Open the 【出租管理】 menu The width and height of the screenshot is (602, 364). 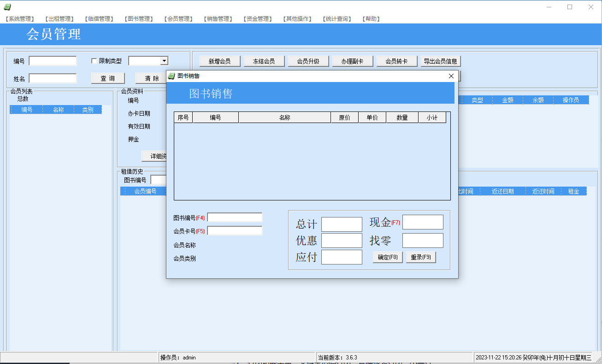click(59, 19)
